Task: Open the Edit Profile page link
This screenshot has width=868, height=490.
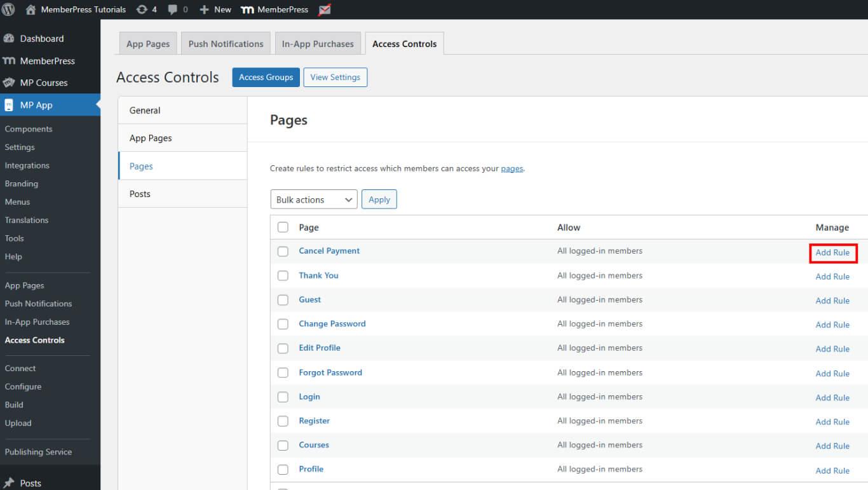Action: point(320,348)
